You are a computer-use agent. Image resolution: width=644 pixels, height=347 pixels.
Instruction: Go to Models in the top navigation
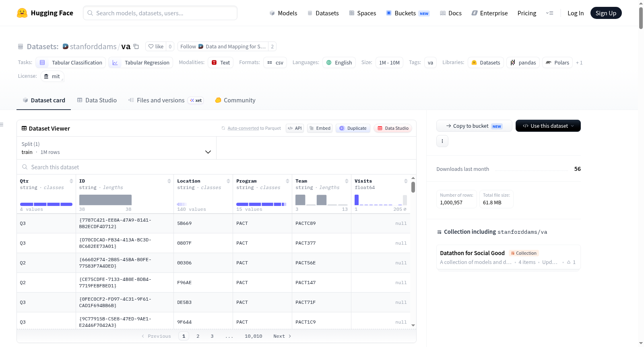pos(283,13)
